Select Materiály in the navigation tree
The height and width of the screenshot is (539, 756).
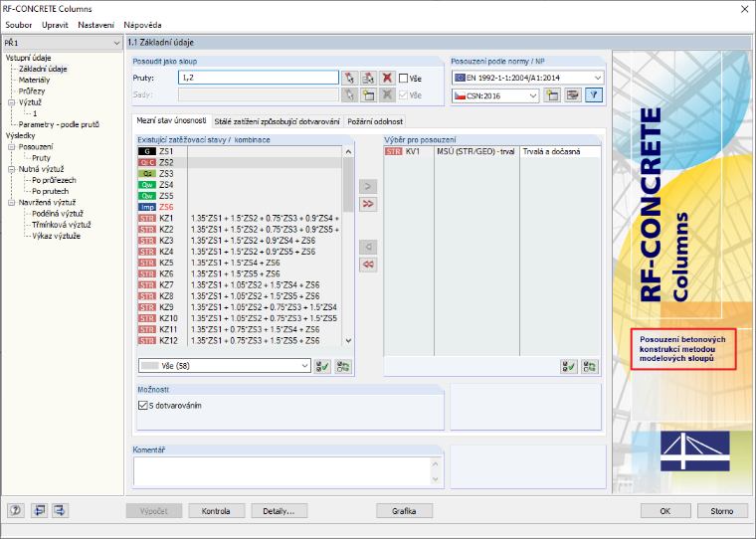pos(34,80)
